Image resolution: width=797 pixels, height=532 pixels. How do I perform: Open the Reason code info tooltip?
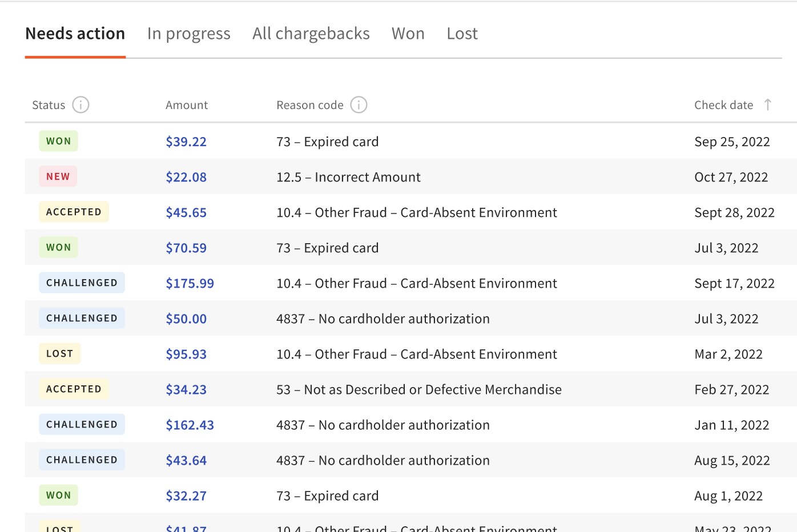359,104
